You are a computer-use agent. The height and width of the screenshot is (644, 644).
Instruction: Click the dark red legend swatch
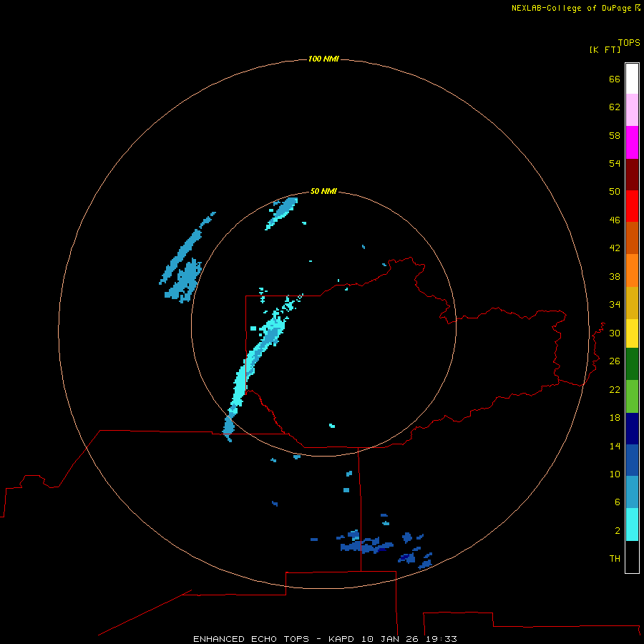point(632,174)
